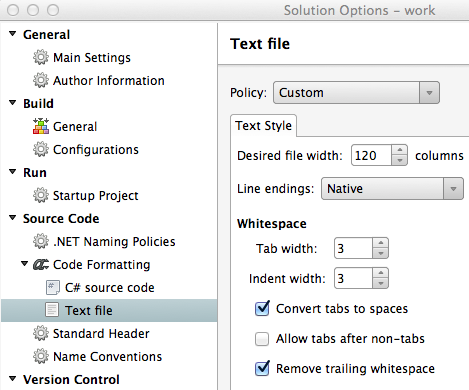Screen dimensions: 469x390
Task: Open the C# source code file icon
Action: (52, 288)
